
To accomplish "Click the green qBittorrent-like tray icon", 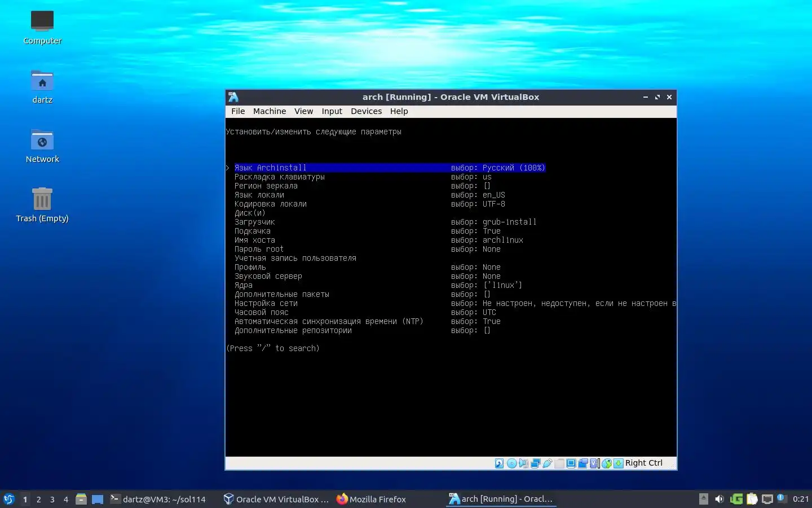I will pos(736,499).
